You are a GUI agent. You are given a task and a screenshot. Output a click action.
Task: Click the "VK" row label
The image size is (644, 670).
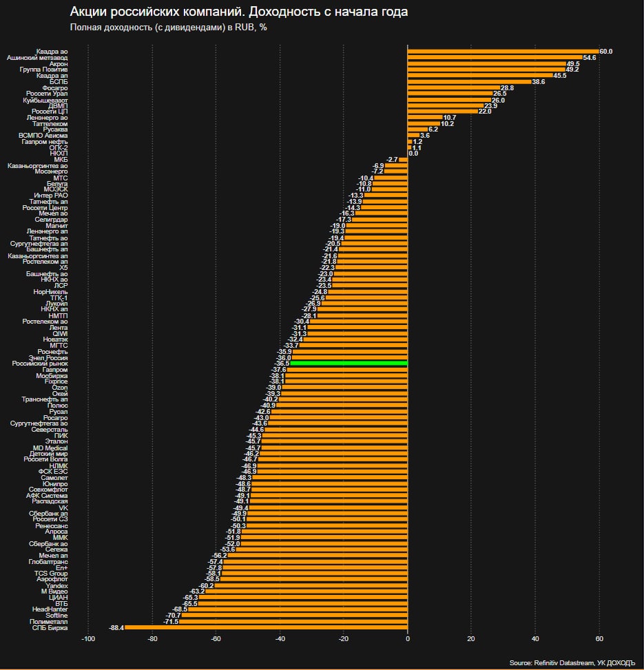pos(63,508)
